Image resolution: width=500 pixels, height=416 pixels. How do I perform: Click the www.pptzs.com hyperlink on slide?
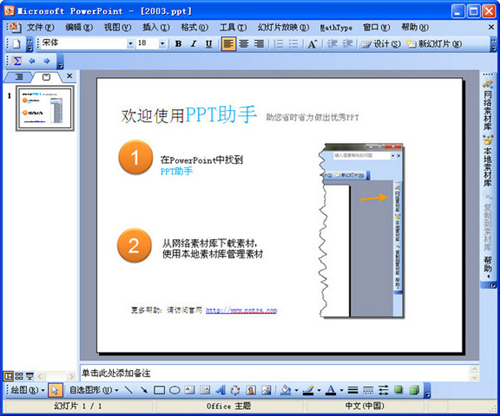point(241,310)
